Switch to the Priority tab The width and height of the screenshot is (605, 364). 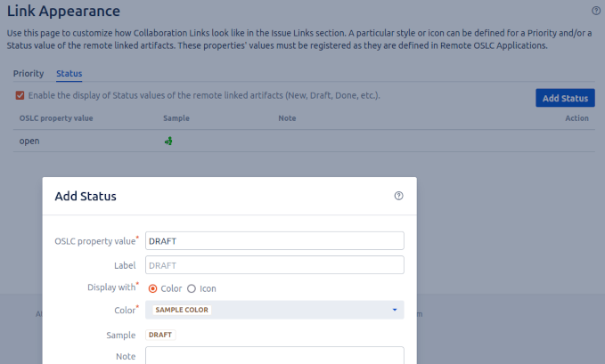point(29,73)
